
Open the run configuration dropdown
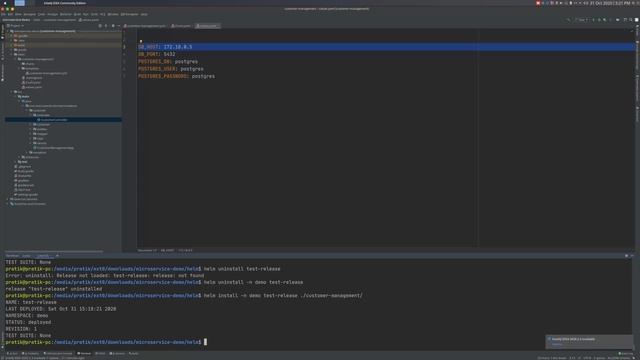point(581,20)
